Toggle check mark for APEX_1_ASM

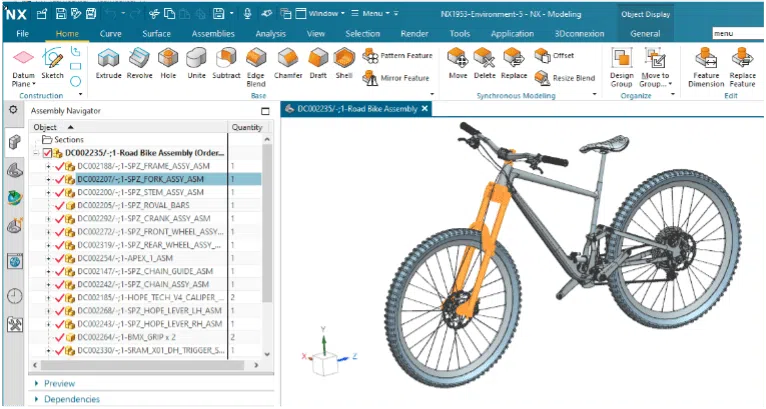click(x=60, y=258)
